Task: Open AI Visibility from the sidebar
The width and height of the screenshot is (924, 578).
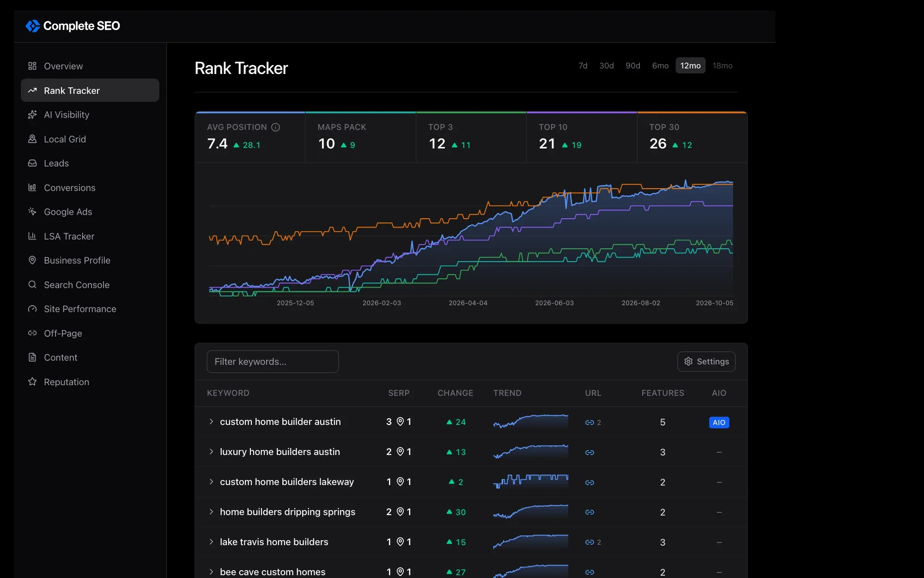Action: pos(90,115)
